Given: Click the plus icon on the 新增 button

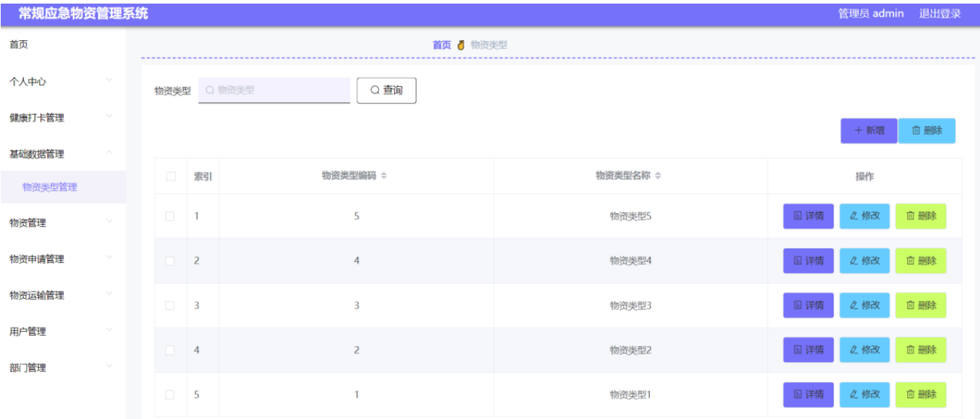Looking at the screenshot, I should tap(858, 130).
